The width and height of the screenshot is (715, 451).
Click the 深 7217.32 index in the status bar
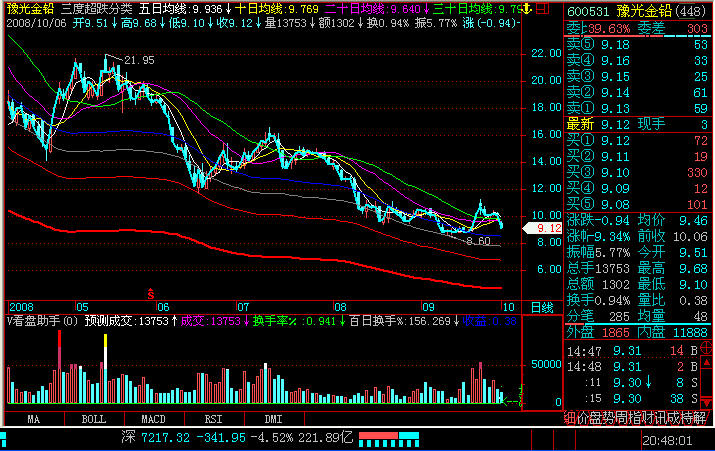tap(155, 438)
